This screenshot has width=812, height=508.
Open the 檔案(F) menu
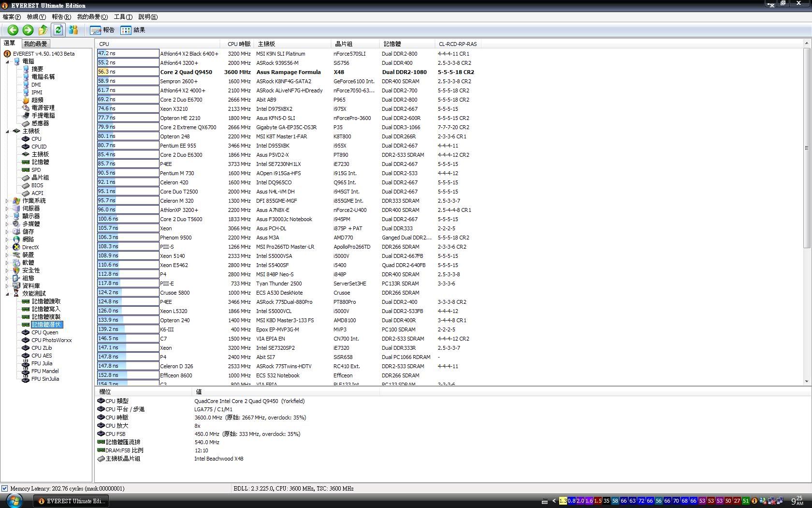(12, 17)
